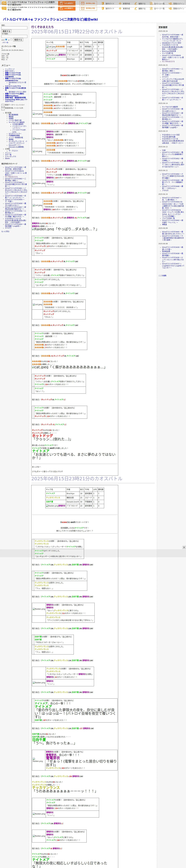Close the banner ad with the X button
Screen dimensions: 186x868
[184, 548]
